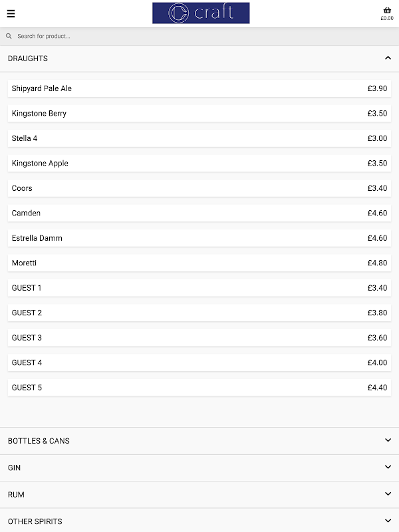Select the Camden draught
Viewport: 399px width, 532px height.
point(199,213)
